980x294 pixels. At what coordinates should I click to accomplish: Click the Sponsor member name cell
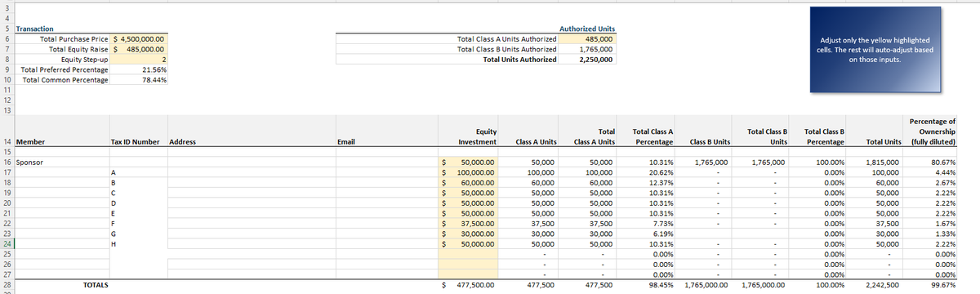coord(61,163)
